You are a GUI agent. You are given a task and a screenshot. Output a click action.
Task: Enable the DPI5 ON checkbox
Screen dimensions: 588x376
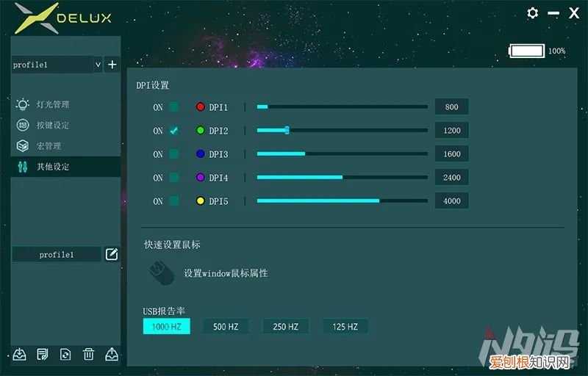point(173,200)
